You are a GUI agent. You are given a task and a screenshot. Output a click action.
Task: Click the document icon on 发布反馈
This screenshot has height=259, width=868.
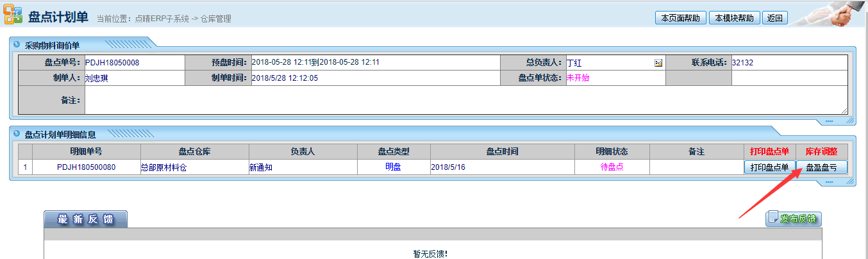pyautogui.click(x=773, y=218)
